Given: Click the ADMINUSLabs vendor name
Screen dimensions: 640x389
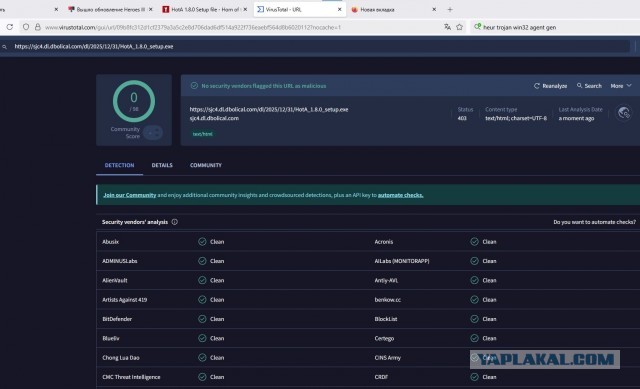Looking at the screenshot, I should click(x=120, y=261).
